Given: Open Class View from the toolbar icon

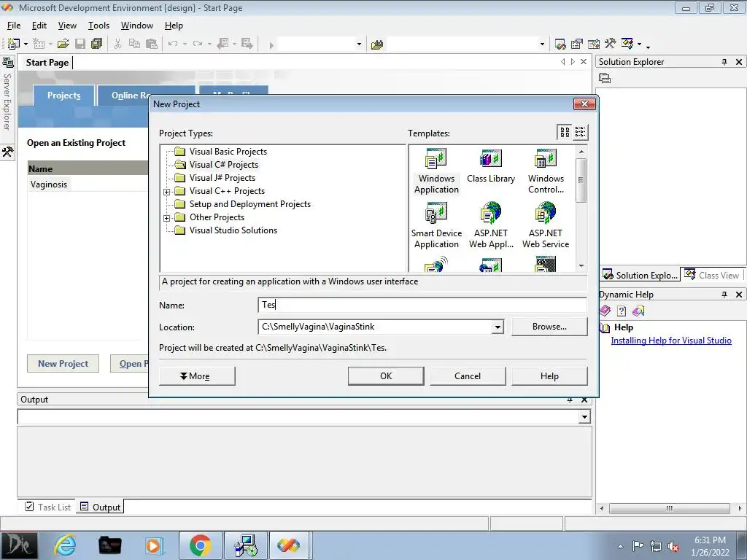Looking at the screenshot, I should [x=627, y=44].
